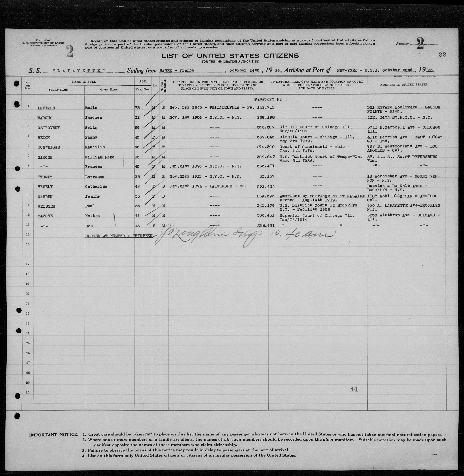The image size is (464, 476).
Task: Select the family name OSTROVSKY
Action: coord(48,128)
